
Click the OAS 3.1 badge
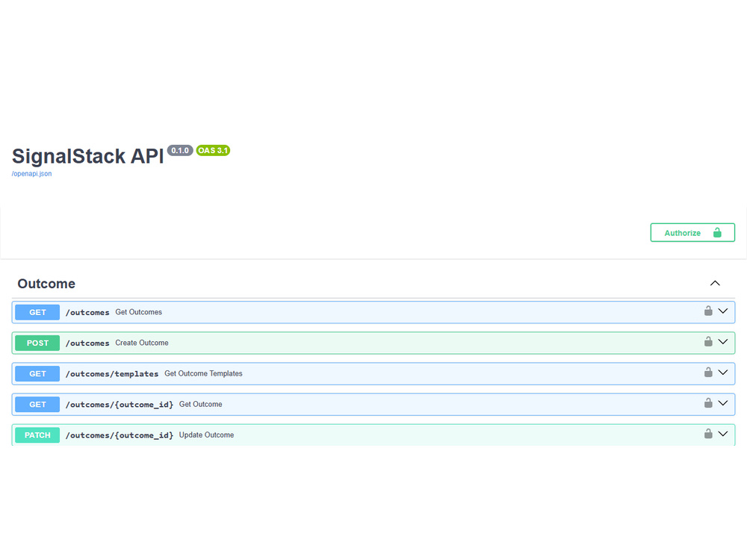click(x=213, y=151)
